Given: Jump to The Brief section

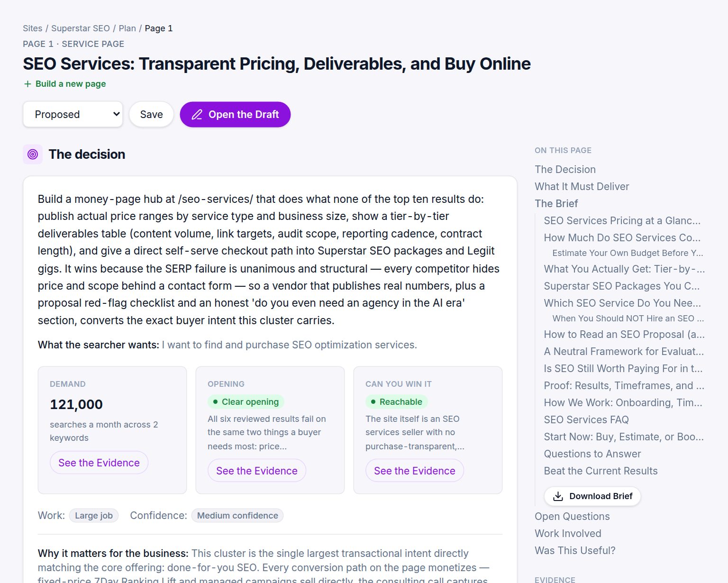Looking at the screenshot, I should click(556, 204).
